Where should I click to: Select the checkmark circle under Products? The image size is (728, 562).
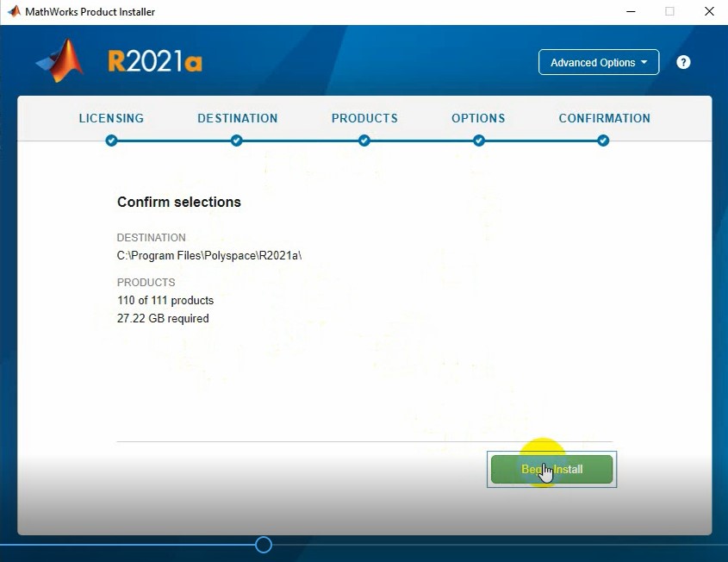point(364,140)
